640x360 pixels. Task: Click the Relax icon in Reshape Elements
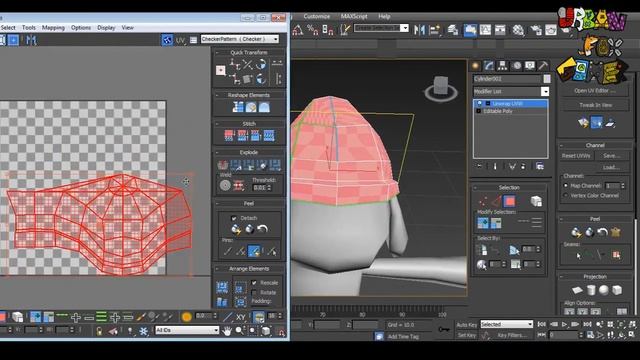click(251, 107)
